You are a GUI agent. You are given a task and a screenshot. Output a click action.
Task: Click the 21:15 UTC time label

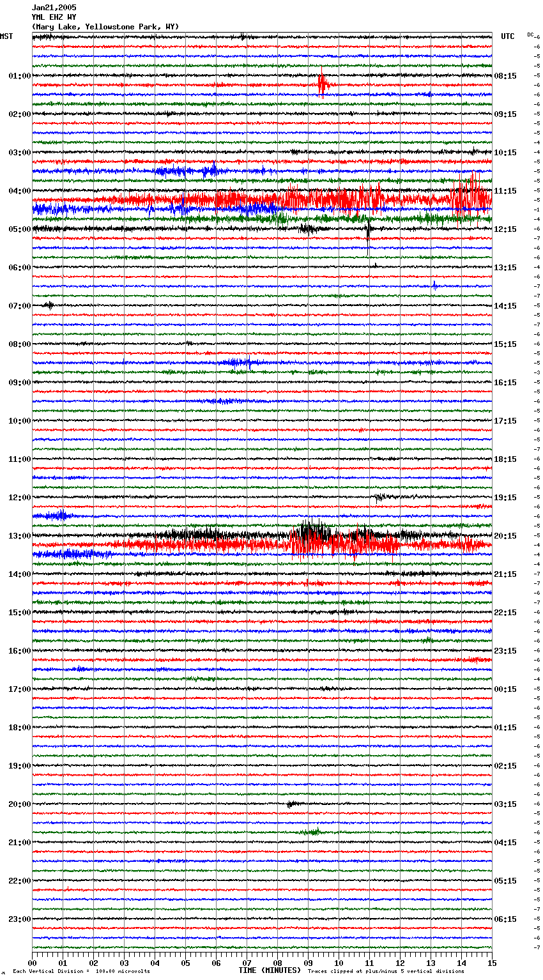click(505, 574)
